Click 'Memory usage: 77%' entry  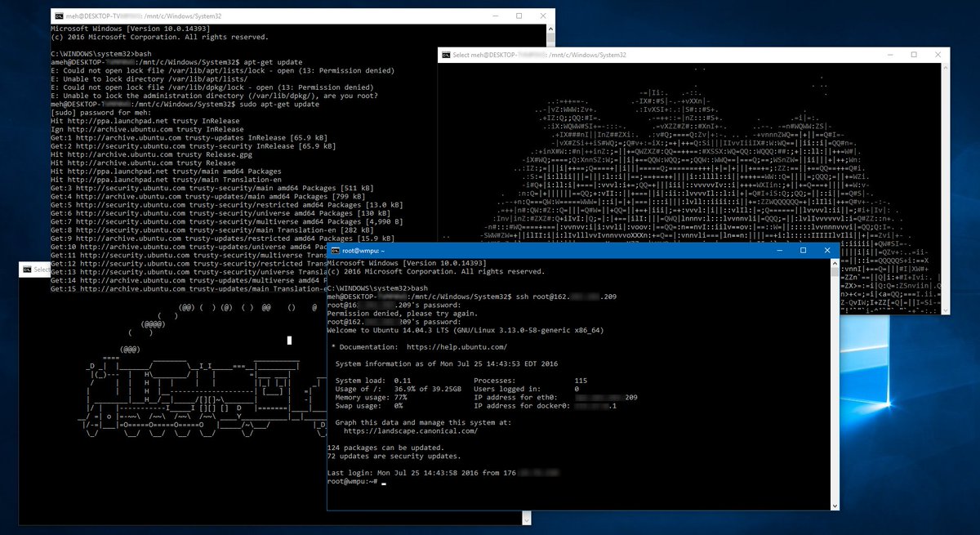(371, 397)
